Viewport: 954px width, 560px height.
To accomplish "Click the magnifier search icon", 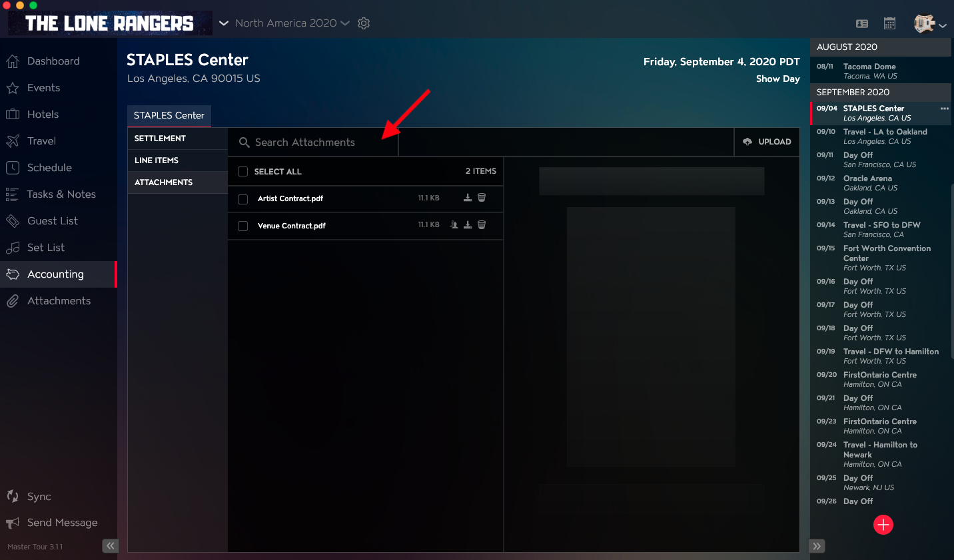I will point(244,142).
